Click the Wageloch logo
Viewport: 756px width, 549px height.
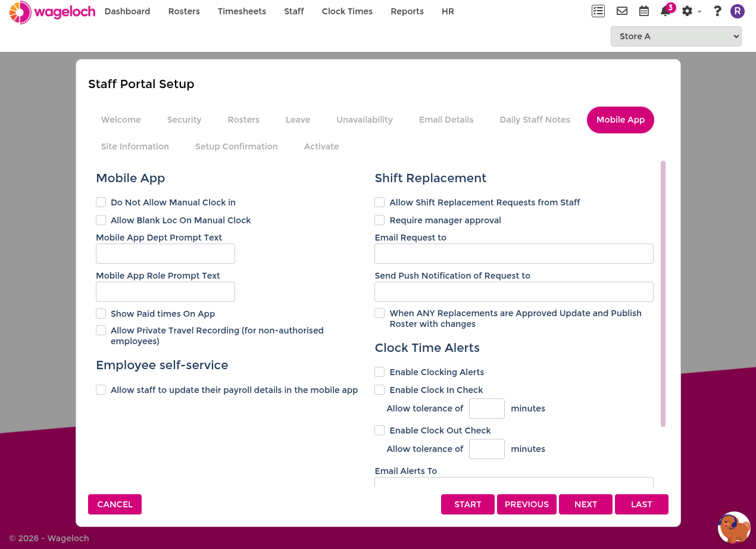52,12
